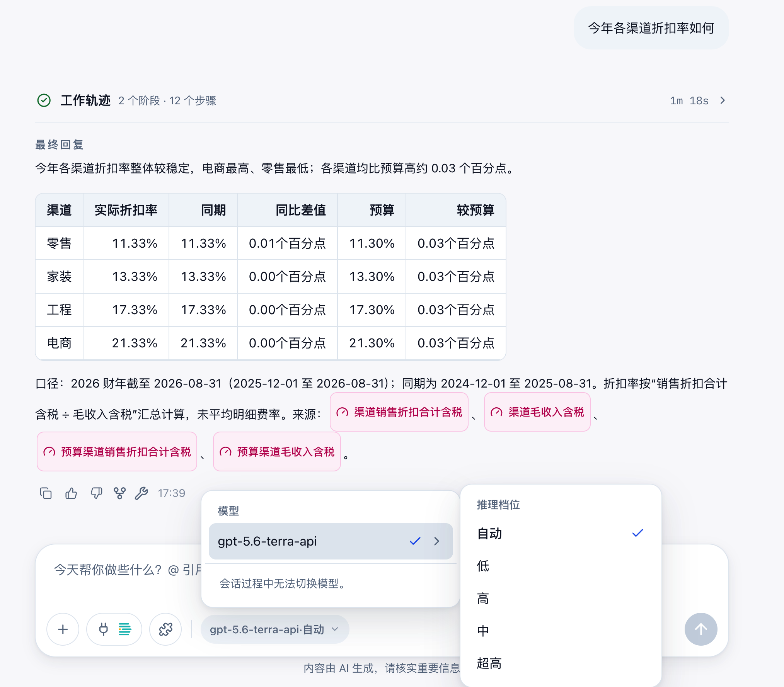This screenshot has width=784, height=687.
Task: Click the 工作轨迹 header title
Action: 86,100
